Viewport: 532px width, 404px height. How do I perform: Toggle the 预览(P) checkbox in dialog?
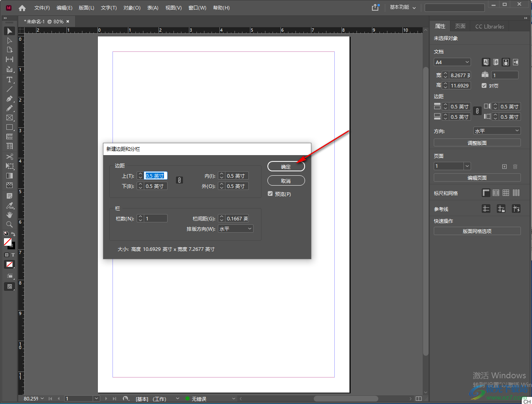point(270,194)
